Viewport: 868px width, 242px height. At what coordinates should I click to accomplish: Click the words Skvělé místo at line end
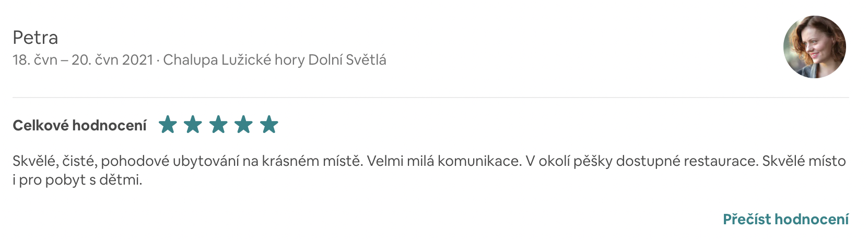(804, 161)
